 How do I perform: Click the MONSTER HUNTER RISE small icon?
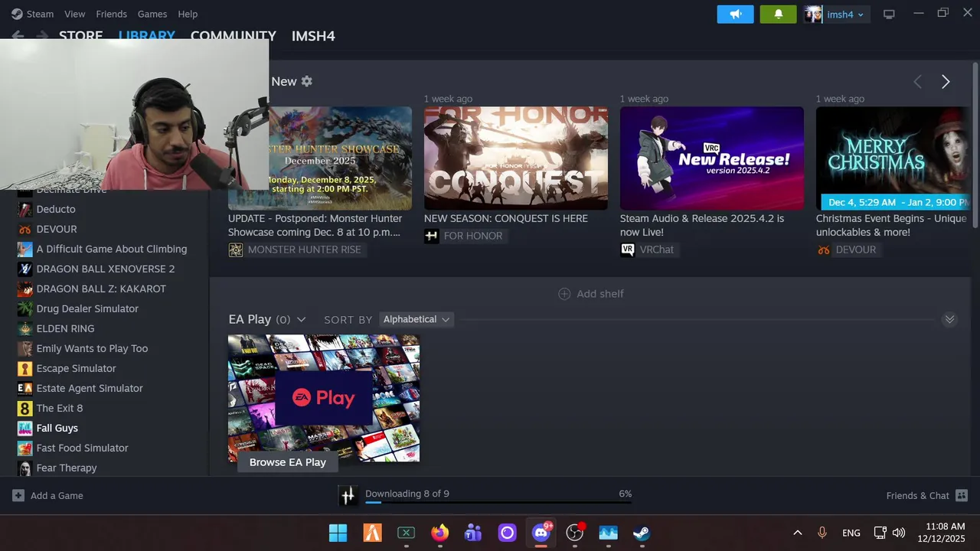click(x=236, y=249)
